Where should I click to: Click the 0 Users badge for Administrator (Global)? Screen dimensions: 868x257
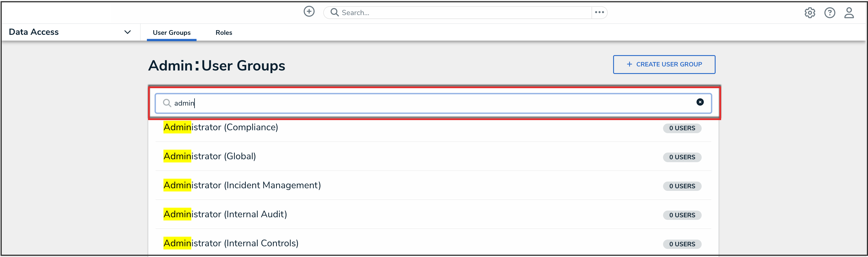pos(682,157)
